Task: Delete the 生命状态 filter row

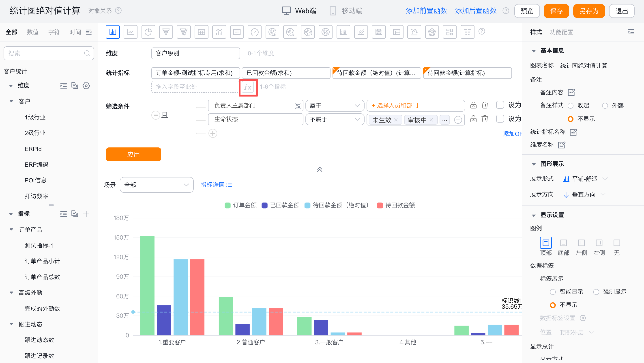Action: point(485,119)
